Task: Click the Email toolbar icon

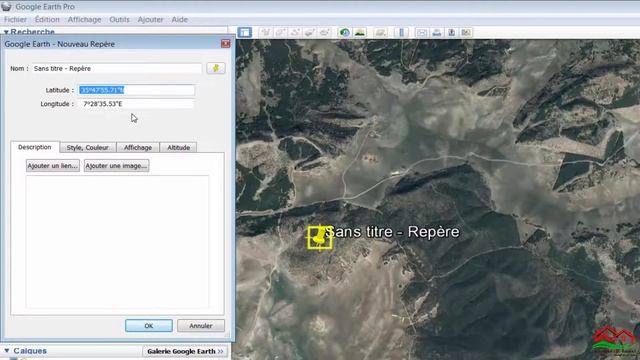Action: pos(422,32)
